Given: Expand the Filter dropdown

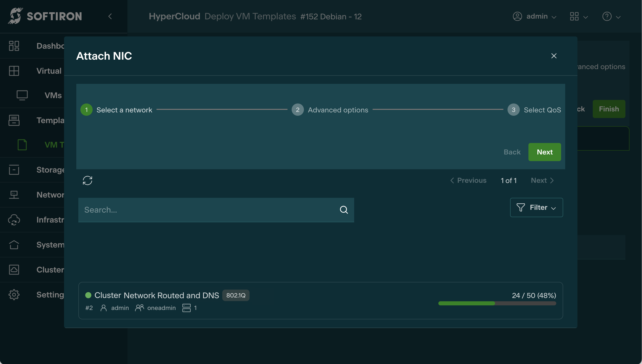Looking at the screenshot, I should tap(536, 207).
